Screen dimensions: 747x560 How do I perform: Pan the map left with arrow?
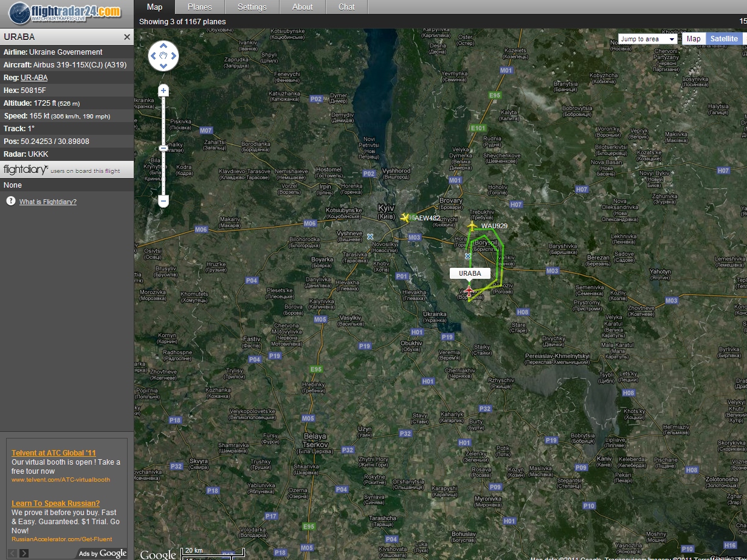[153, 56]
